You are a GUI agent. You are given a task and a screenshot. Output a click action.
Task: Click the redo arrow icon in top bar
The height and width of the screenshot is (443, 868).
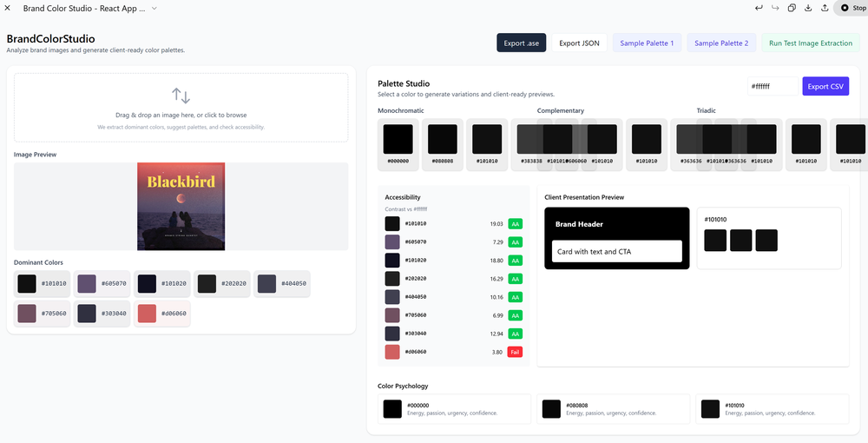[775, 8]
